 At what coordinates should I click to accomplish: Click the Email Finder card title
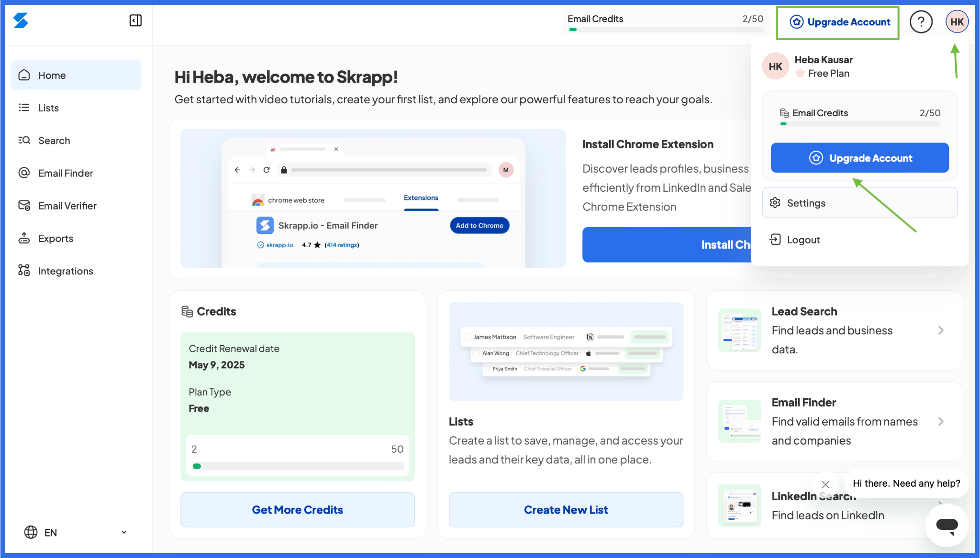click(x=804, y=403)
